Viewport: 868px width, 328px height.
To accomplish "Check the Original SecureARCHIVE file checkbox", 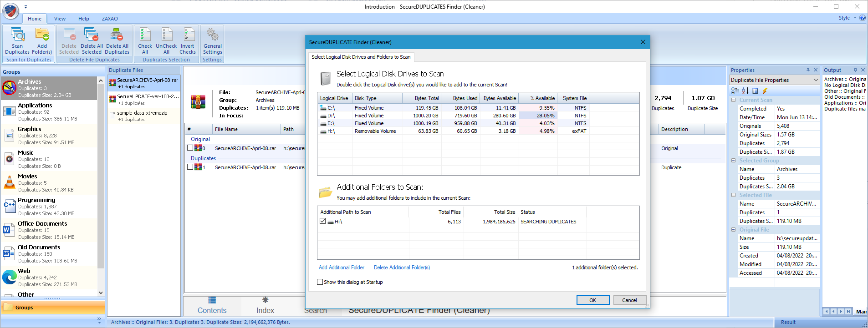I will click(190, 148).
